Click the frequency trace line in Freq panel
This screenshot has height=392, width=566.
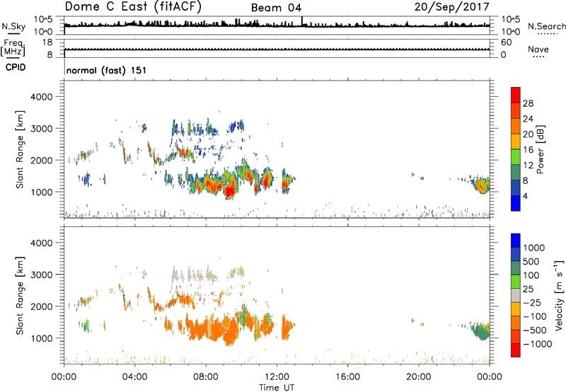point(277,50)
